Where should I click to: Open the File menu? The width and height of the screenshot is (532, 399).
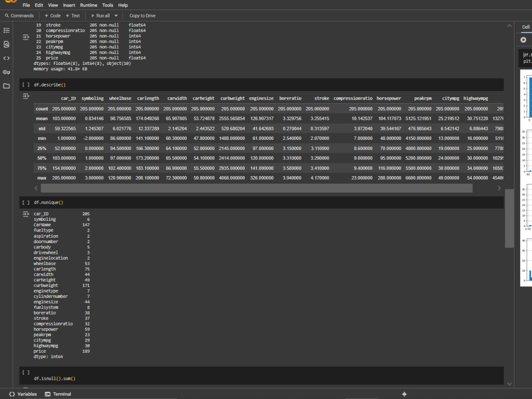click(x=26, y=5)
